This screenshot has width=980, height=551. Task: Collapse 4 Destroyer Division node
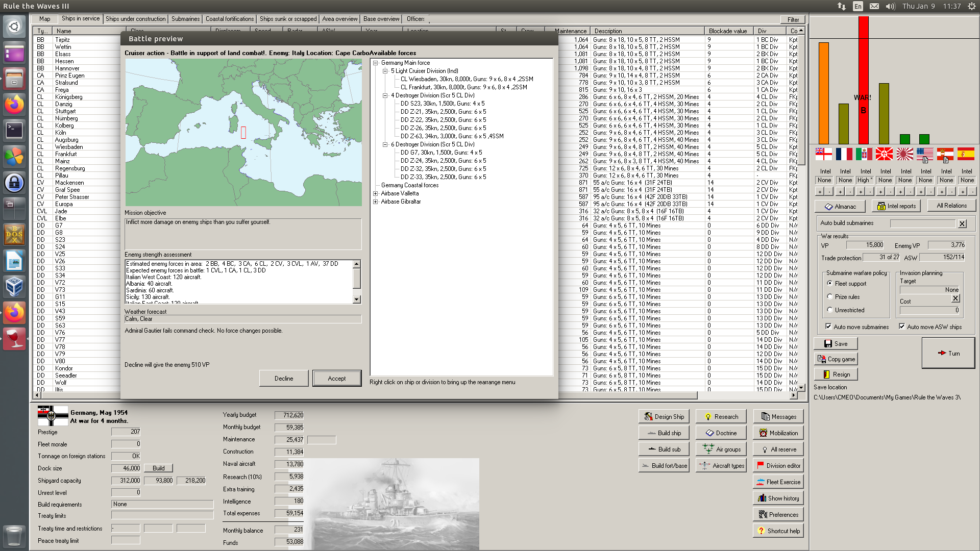point(385,95)
